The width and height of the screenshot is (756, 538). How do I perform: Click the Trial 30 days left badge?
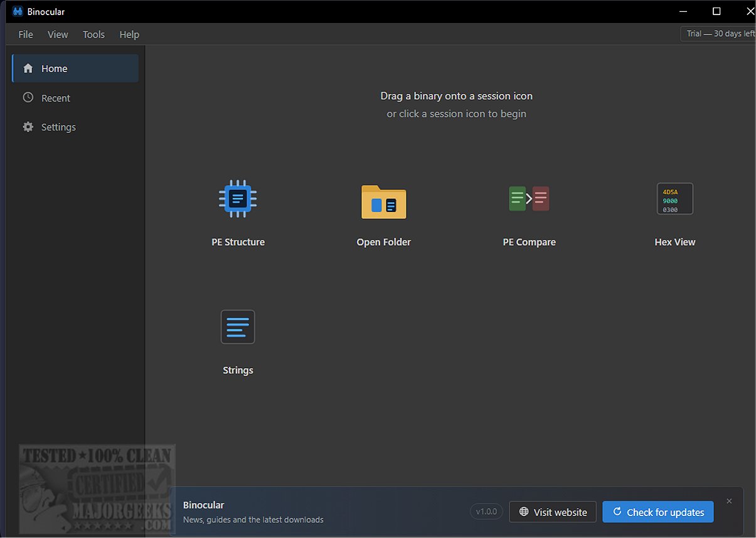[x=718, y=34]
